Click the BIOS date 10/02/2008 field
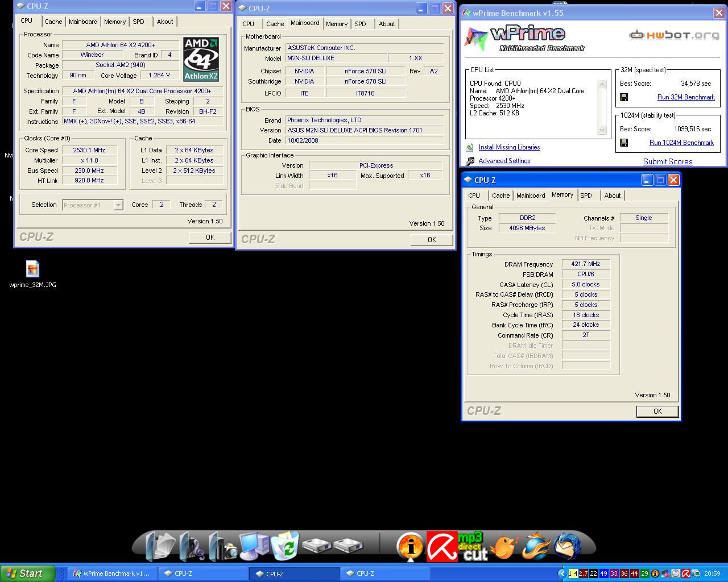Screen dimensions: 728x582 pyautogui.click(x=364, y=140)
